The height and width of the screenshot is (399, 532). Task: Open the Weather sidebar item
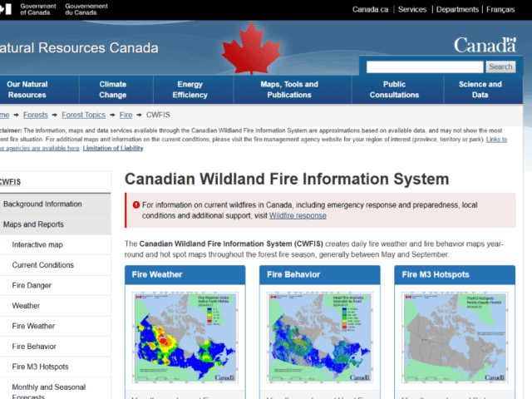coord(56,306)
